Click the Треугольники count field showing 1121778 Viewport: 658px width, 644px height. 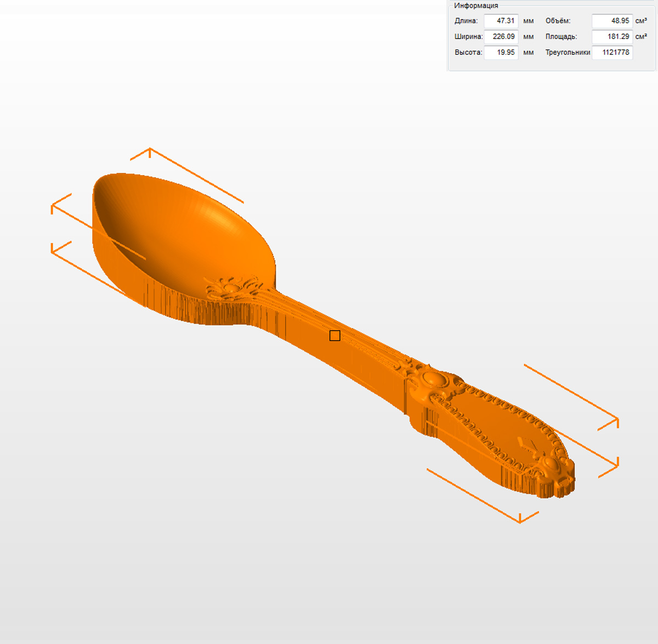coord(612,53)
